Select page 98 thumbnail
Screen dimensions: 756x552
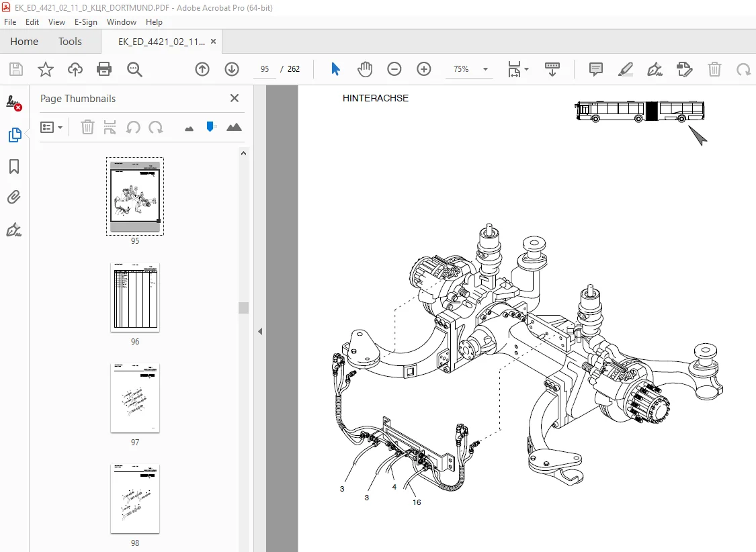pos(135,498)
